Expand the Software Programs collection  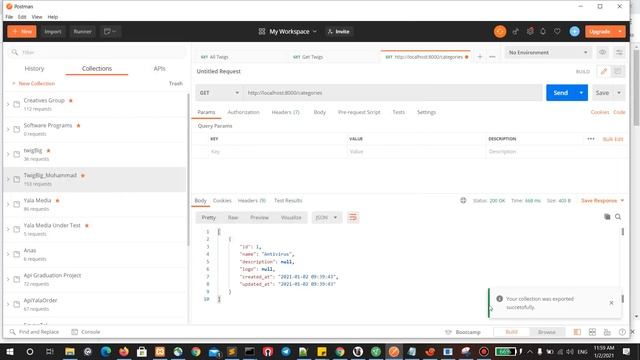(8, 129)
